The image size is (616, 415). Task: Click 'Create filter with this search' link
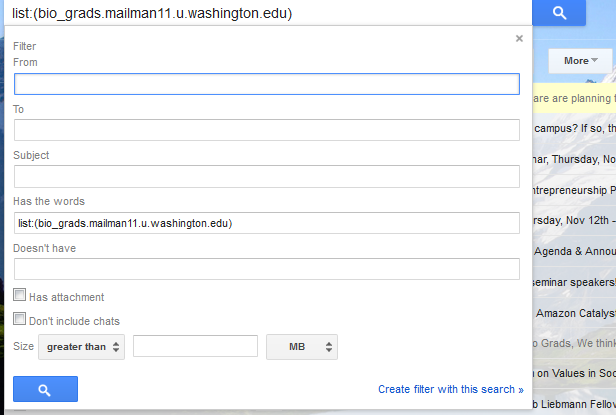tap(450, 389)
